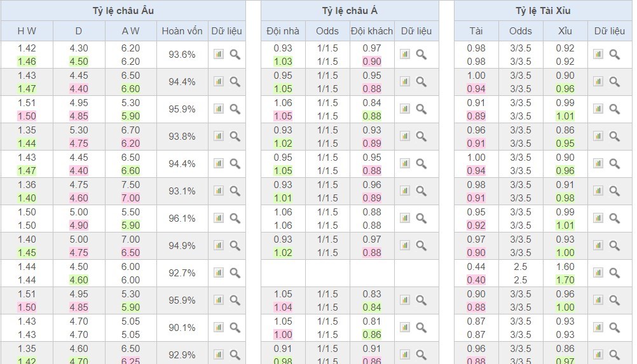Click magnifier icon in first Tỷ lệ châu Á row

pos(421,55)
